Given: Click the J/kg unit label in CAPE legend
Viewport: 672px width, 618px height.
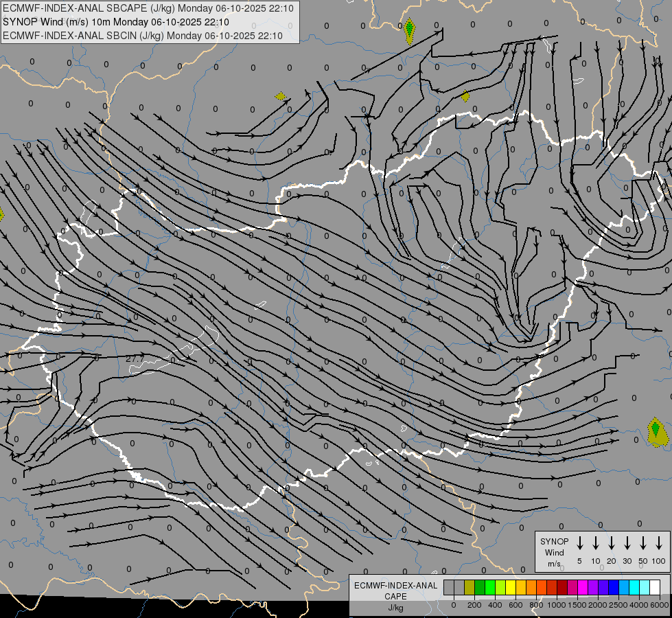Looking at the screenshot, I should [x=395, y=608].
